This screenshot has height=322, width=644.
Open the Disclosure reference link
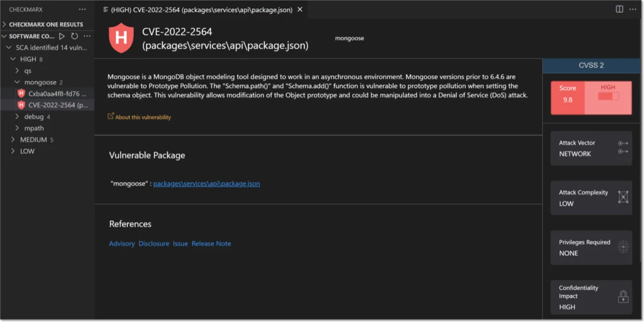[154, 243]
